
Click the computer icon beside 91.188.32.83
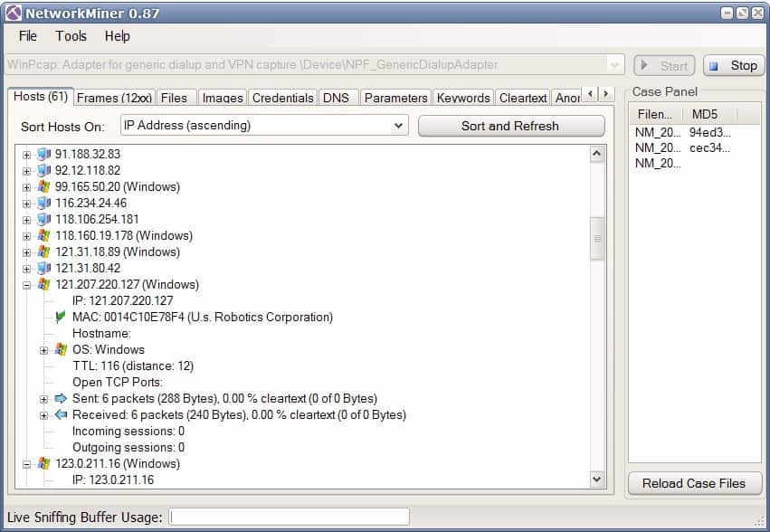[43, 154]
